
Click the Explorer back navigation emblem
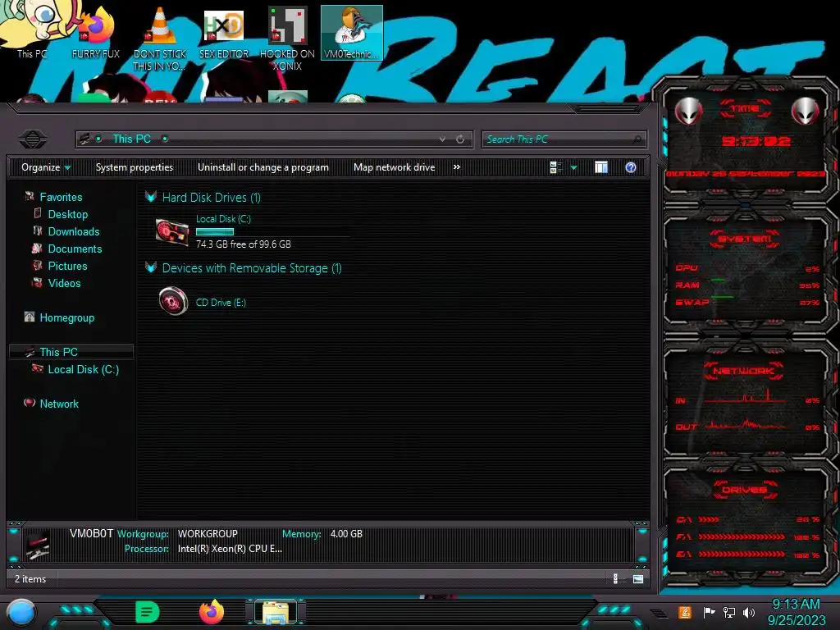tap(33, 139)
